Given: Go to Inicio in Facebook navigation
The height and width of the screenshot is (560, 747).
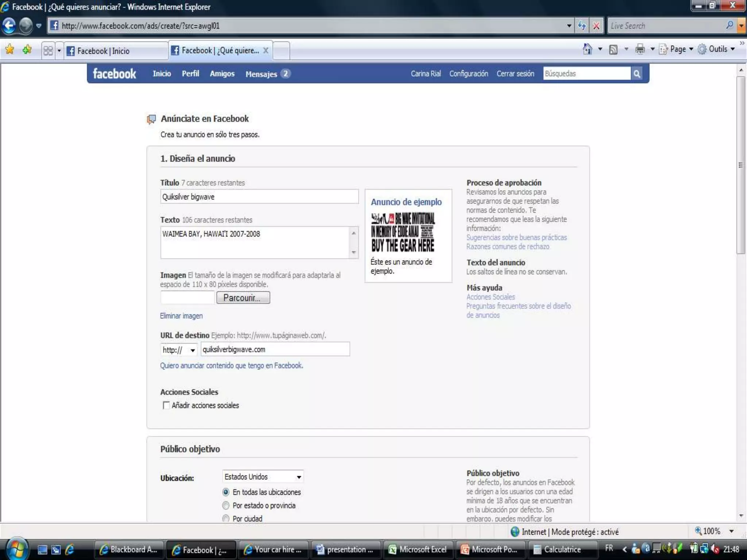Looking at the screenshot, I should (162, 74).
